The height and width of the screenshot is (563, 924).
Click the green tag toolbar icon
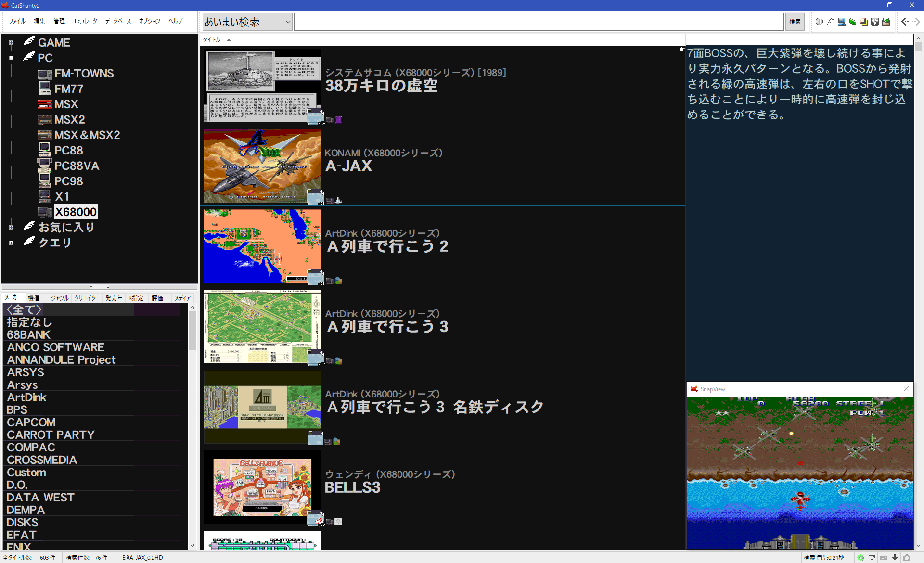(853, 21)
